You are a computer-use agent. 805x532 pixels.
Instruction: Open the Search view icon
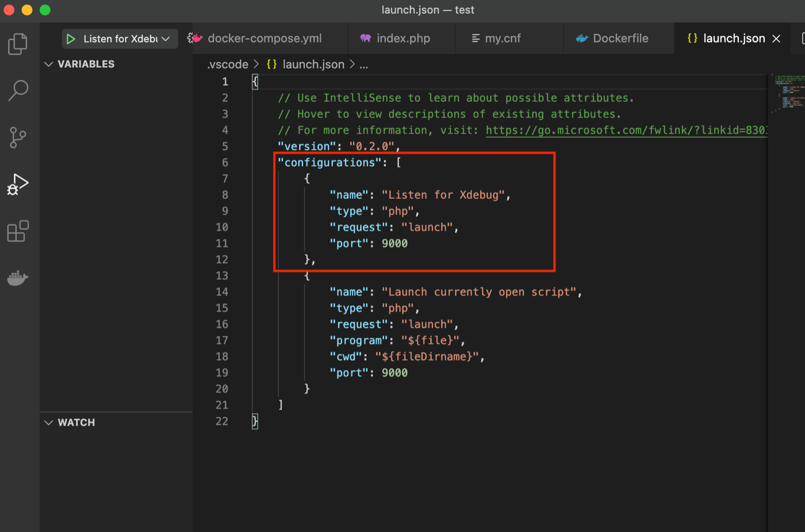coord(18,91)
